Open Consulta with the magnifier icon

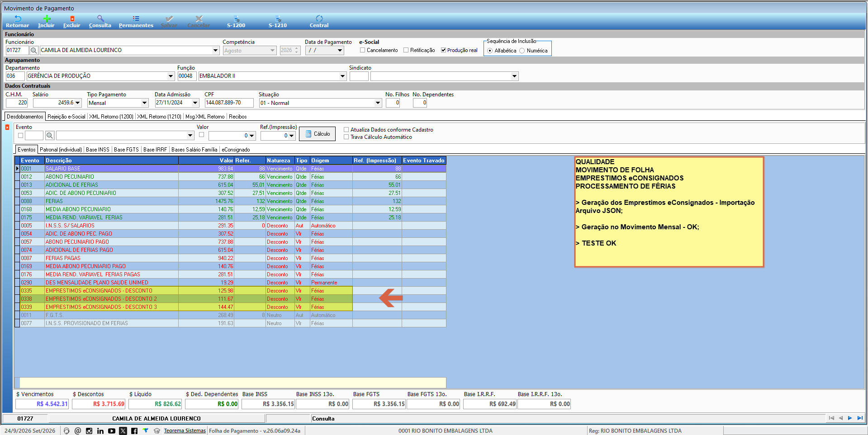point(100,19)
